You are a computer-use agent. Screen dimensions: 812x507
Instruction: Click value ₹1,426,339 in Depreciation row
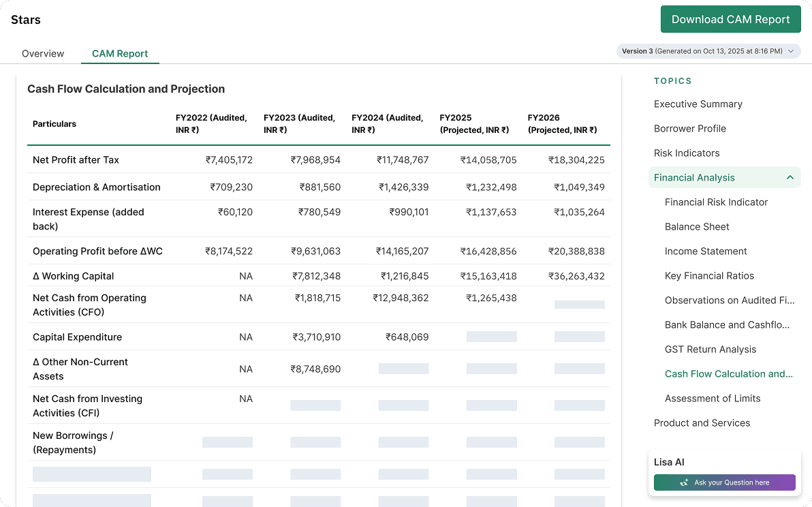click(403, 187)
